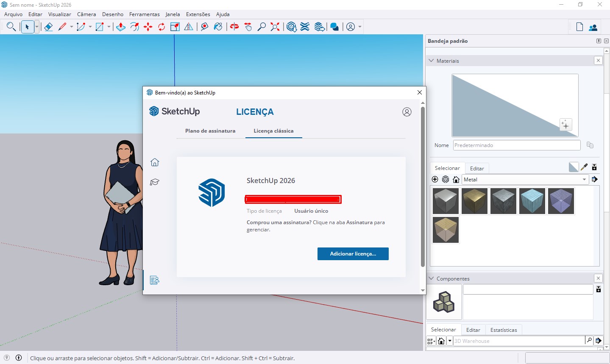Switch to the Plano de assinatura tab
This screenshot has width=610, height=364.
coord(210,131)
